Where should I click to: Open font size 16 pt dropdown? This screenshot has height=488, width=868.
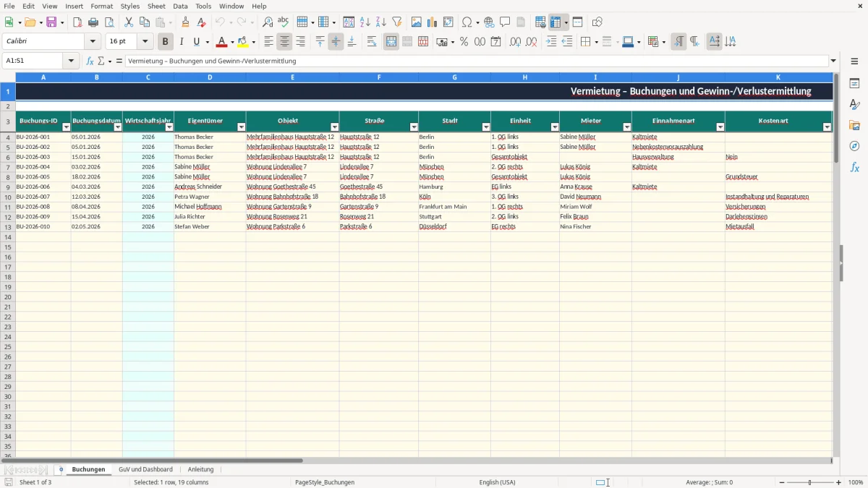click(145, 42)
